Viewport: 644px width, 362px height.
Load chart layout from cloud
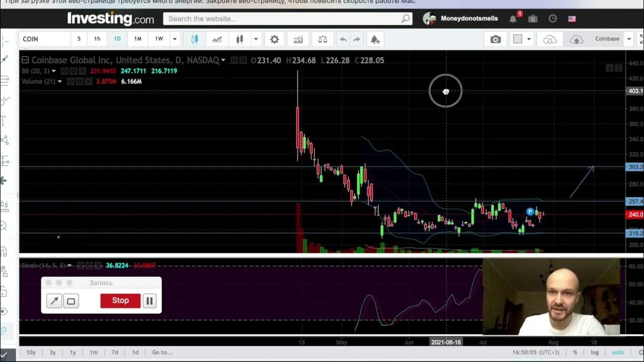550,39
